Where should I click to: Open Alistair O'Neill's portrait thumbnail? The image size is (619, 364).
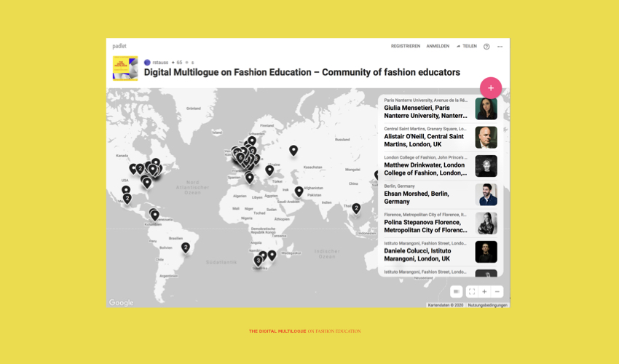pos(486,138)
